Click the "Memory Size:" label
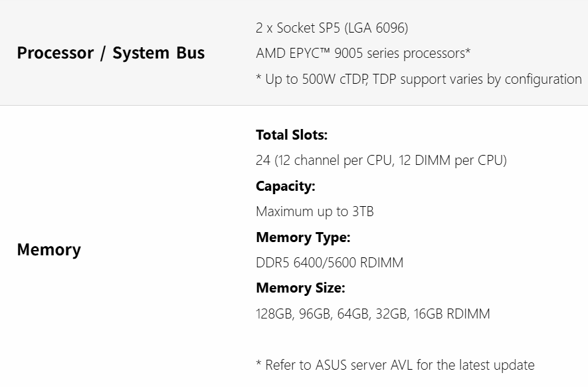 pos(300,288)
